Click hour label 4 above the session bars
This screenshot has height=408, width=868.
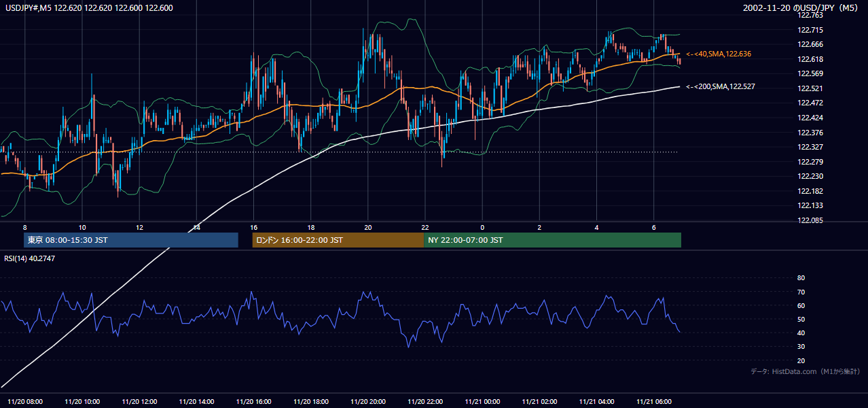596,227
